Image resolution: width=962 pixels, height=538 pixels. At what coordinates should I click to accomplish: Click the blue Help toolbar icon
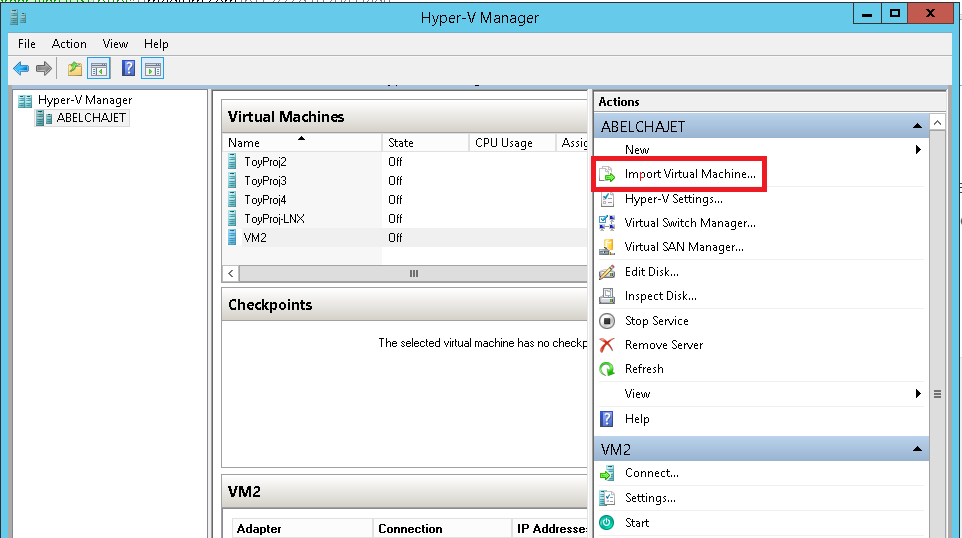(128, 68)
